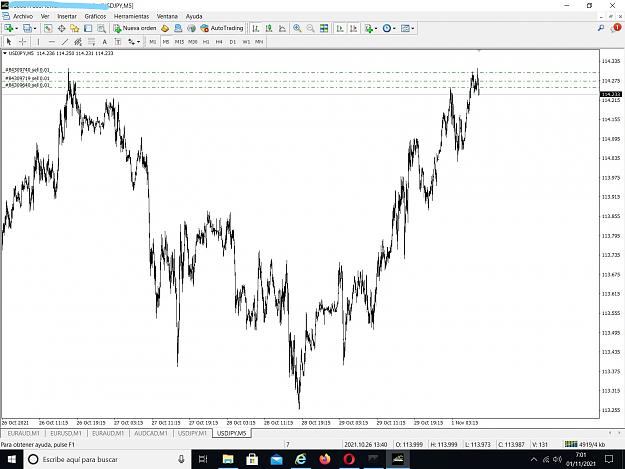Image resolution: width=625 pixels, height=469 pixels.
Task: Open a new chart window
Action: [x=8, y=28]
